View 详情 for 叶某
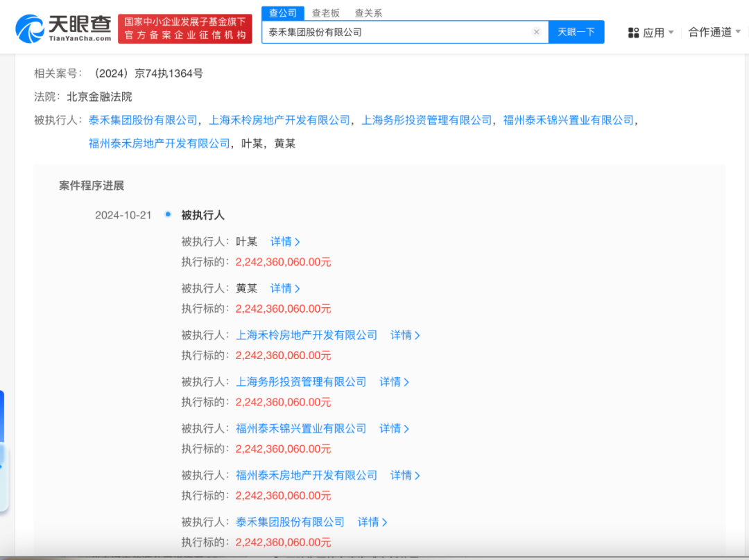The width and height of the screenshot is (749, 560). pos(285,242)
